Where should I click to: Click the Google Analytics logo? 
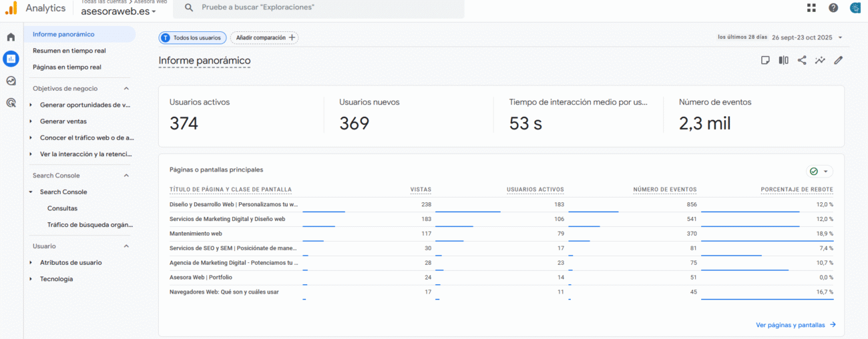tap(11, 8)
